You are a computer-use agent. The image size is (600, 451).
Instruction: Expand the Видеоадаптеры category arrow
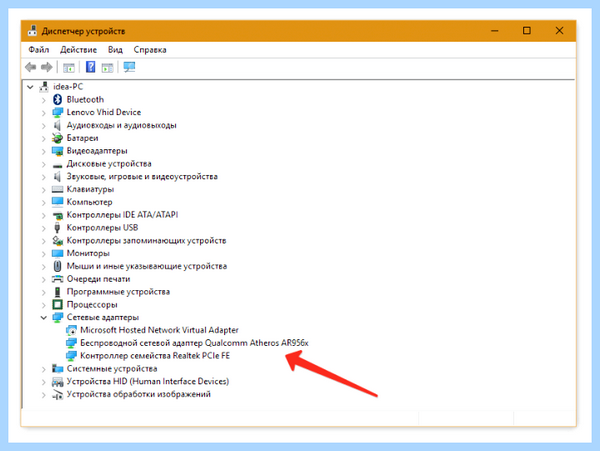click(44, 151)
